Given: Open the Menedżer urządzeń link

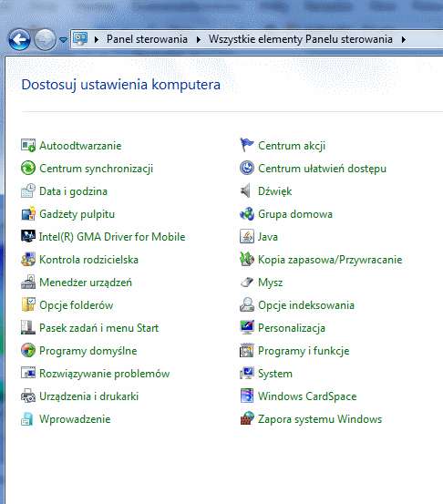Looking at the screenshot, I should tap(86, 283).
